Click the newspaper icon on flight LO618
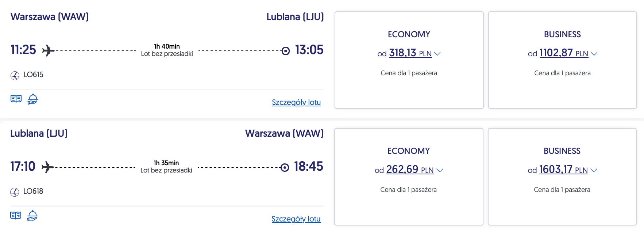 [x=16, y=216]
